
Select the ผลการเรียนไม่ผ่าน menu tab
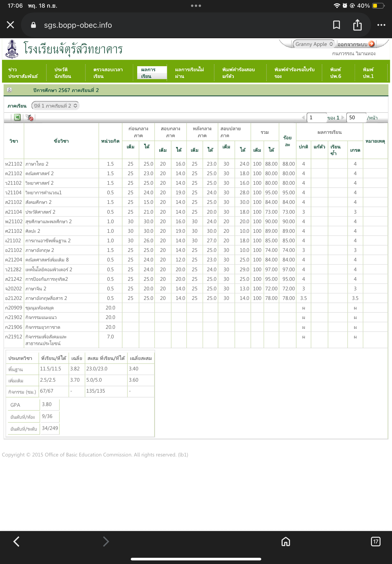[x=189, y=73]
